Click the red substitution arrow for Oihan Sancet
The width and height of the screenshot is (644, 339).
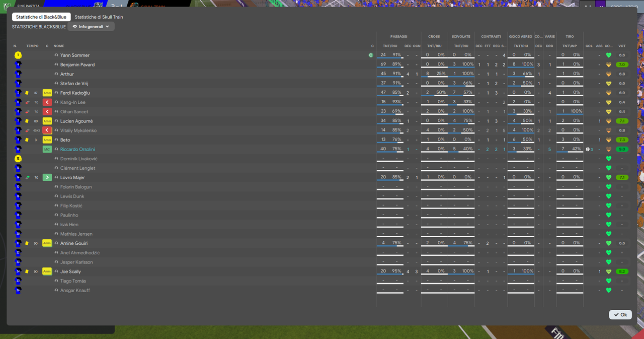pyautogui.click(x=47, y=112)
